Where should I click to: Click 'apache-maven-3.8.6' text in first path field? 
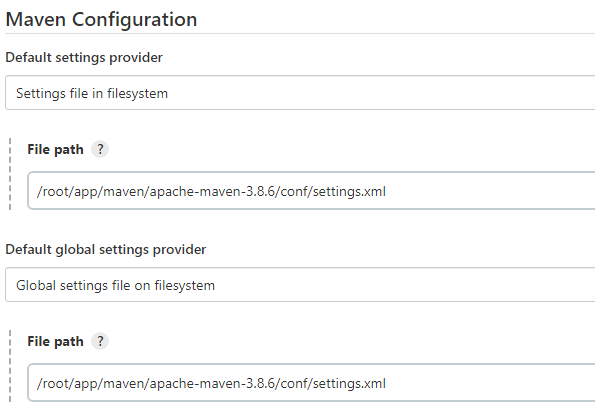click(x=212, y=192)
